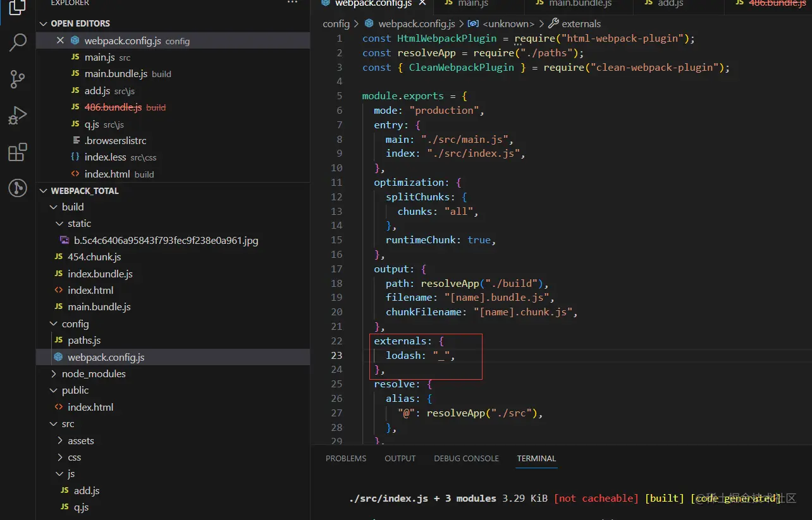Collapse the static folder

tap(60, 224)
